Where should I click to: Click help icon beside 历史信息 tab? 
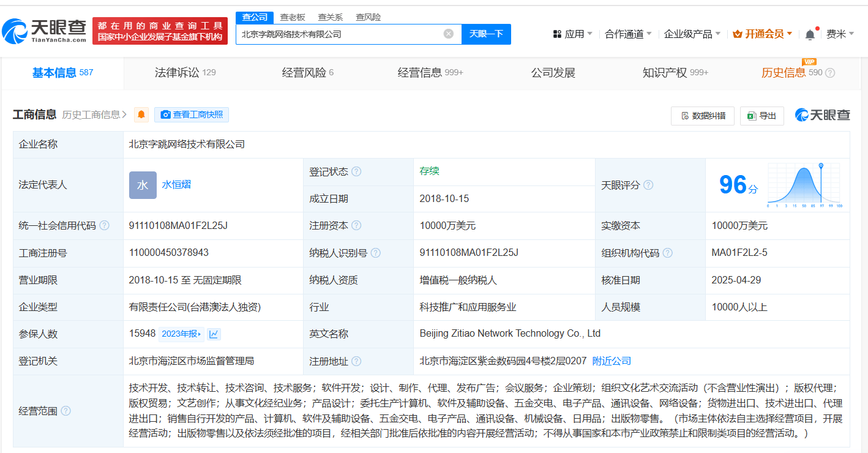830,73
